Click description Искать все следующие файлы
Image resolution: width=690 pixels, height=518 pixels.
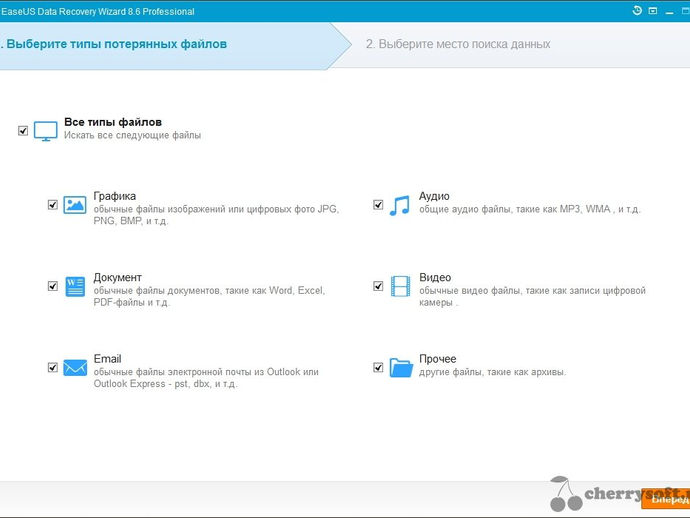click(132, 135)
